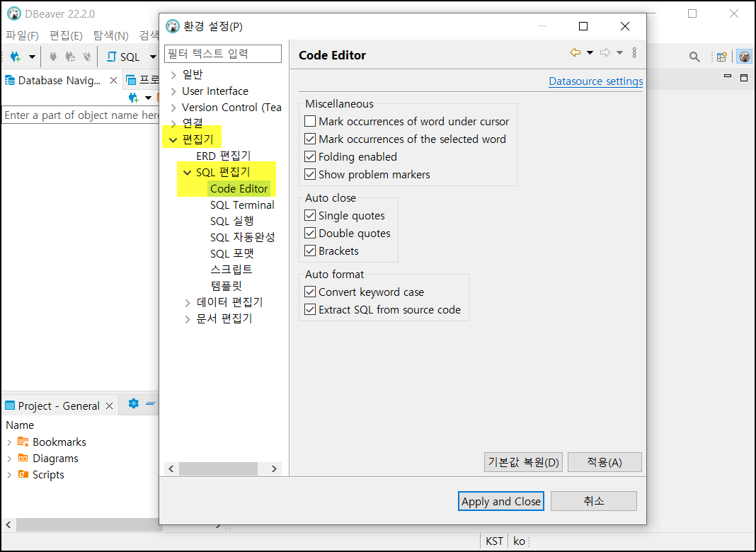Expand the User Interface tree node
Viewport: 756px width, 552px height.
click(173, 91)
